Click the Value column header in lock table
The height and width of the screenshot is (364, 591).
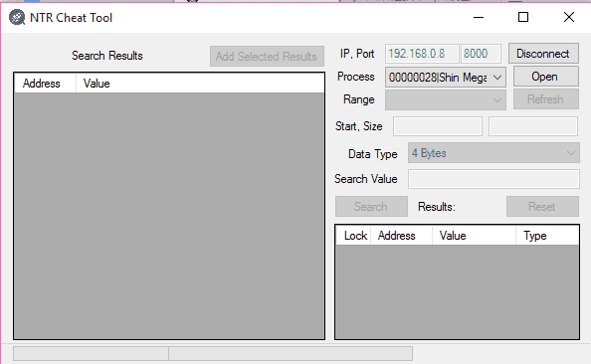(x=474, y=236)
